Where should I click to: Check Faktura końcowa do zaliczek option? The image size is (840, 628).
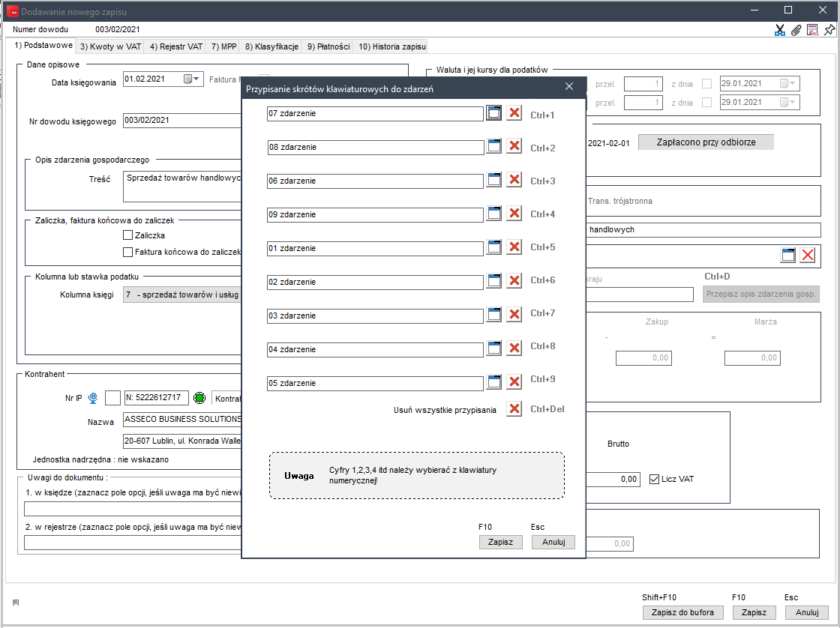[127, 252]
